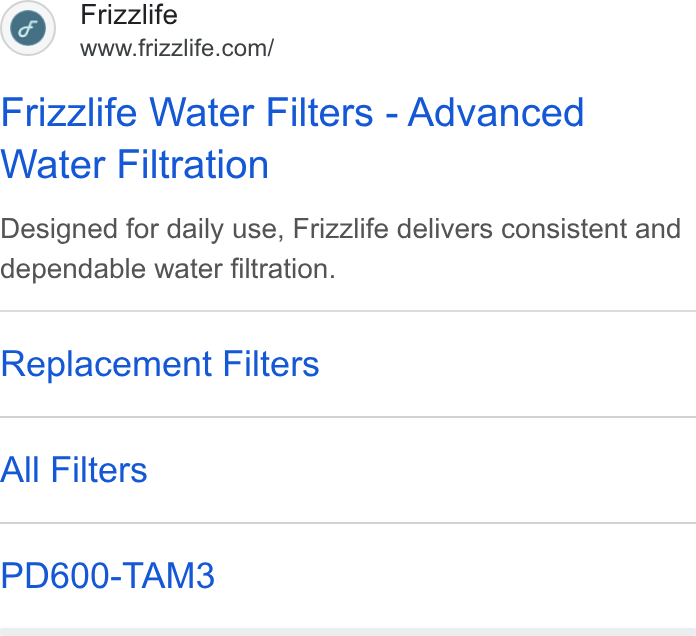This screenshot has height=636, width=696.
Task: Go to the All Filters sitelink
Action: pos(74,470)
